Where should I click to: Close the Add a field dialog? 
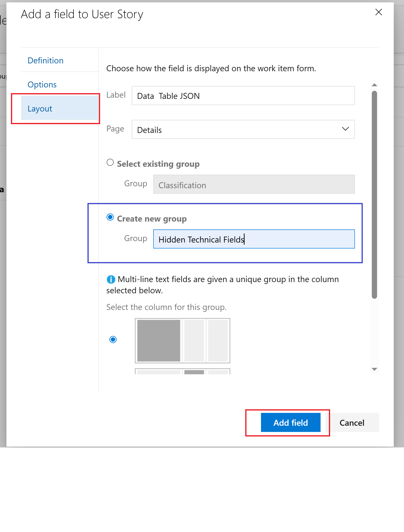(x=378, y=12)
